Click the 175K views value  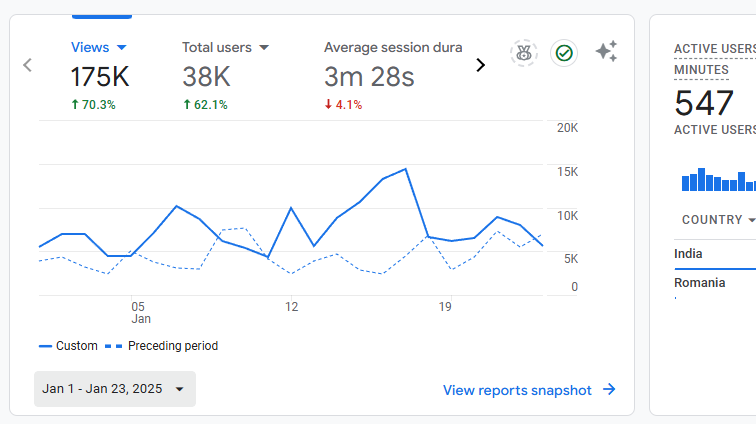tap(100, 77)
